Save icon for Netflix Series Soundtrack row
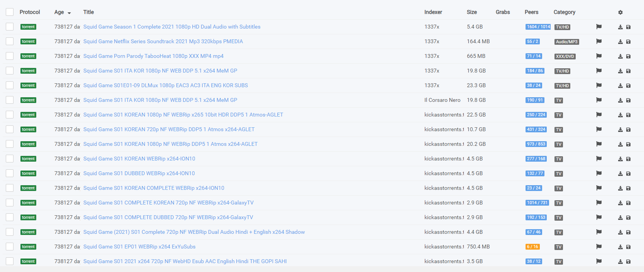The image size is (644, 272). coord(628,42)
